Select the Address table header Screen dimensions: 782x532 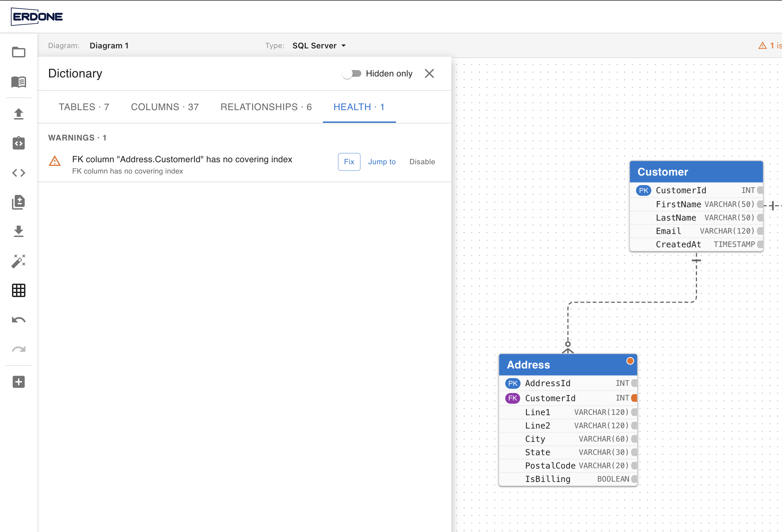568,364
